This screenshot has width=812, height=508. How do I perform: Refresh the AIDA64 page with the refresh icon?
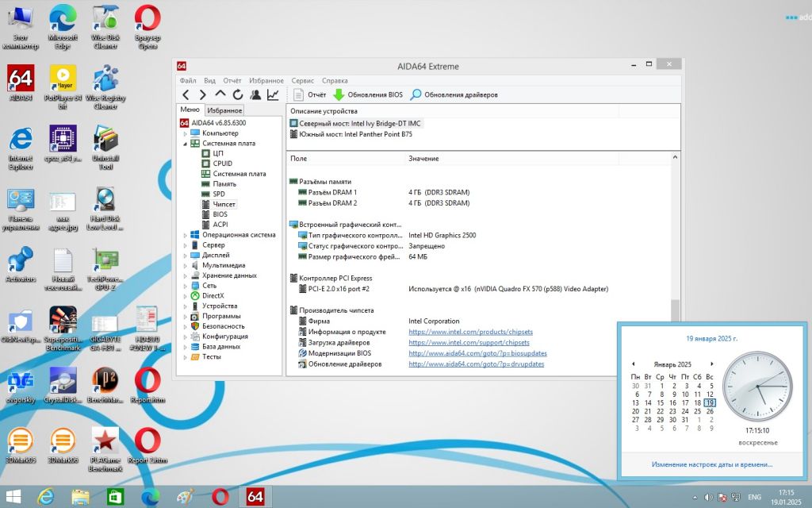pyautogui.click(x=238, y=95)
